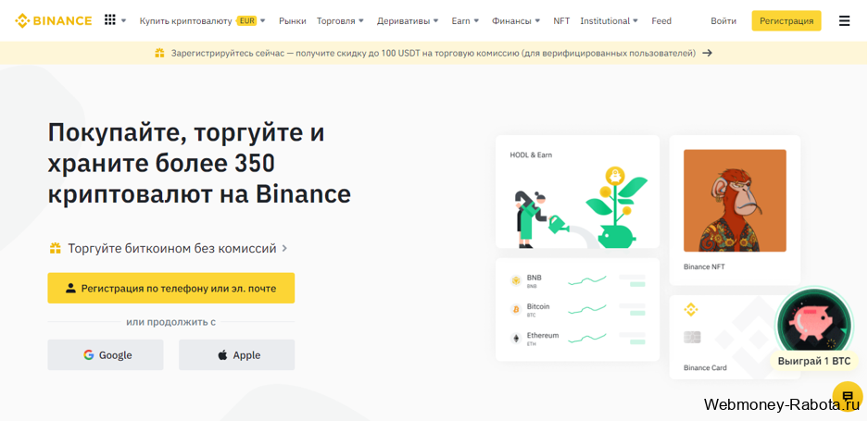
Task: Open the NFT menu item
Action: 561,21
